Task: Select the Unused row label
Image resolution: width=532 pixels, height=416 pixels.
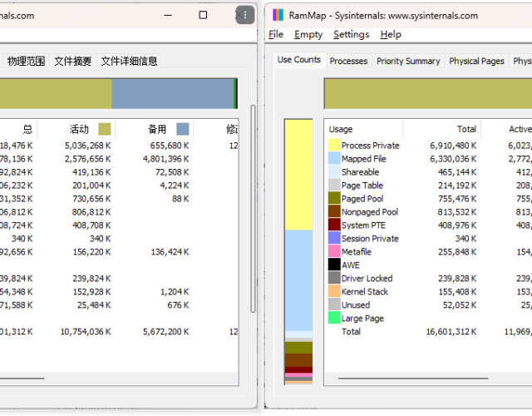Action: pyautogui.click(x=356, y=305)
